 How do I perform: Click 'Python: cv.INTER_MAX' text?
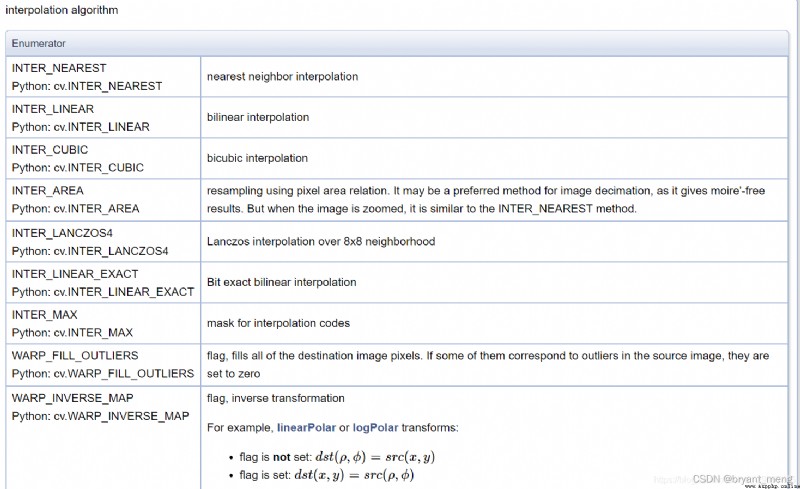coord(72,333)
